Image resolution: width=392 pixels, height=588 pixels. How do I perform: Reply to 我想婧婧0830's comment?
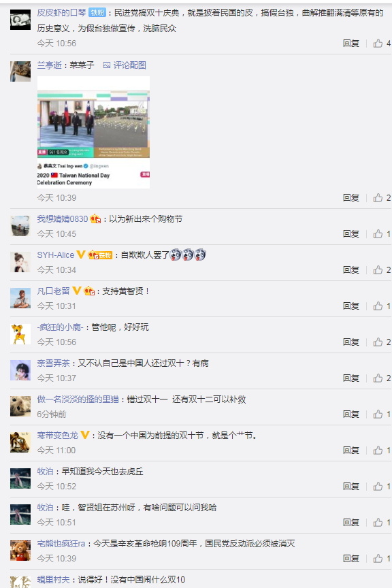pos(351,233)
